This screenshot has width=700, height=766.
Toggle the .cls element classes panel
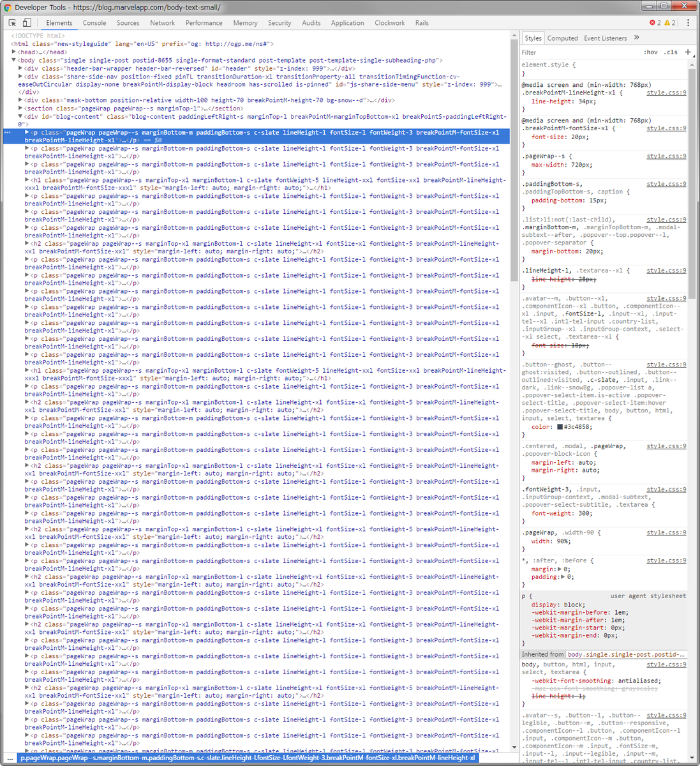671,52
